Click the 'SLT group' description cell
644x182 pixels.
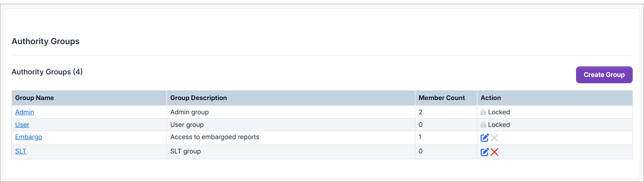coord(185,151)
